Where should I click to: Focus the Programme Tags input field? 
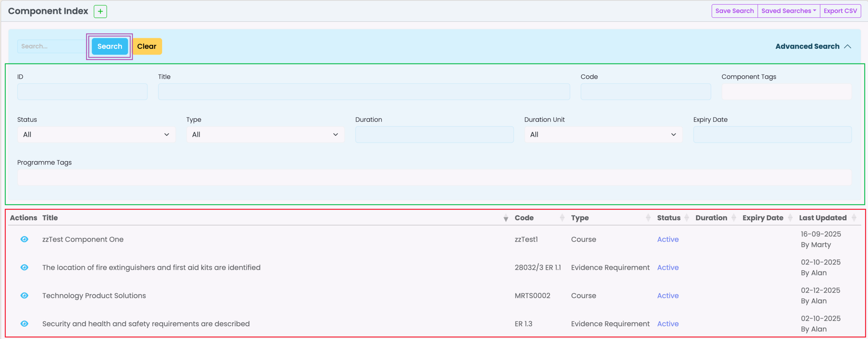(x=434, y=177)
